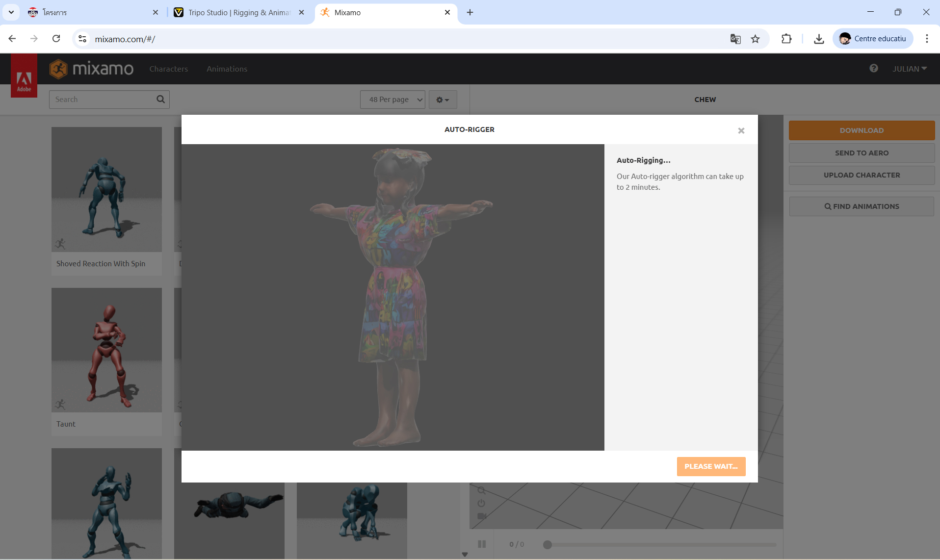The image size is (940, 560).
Task: Close the Auto-Rigger dialog
Action: coord(741,130)
